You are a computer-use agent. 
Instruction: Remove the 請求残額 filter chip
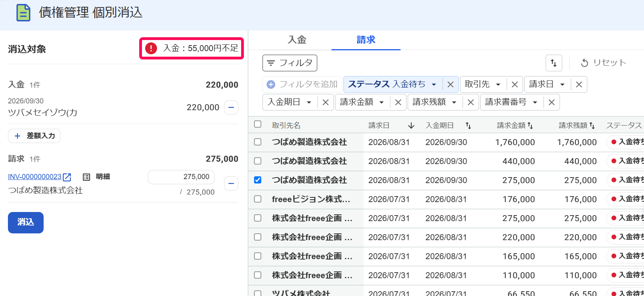tap(471, 102)
